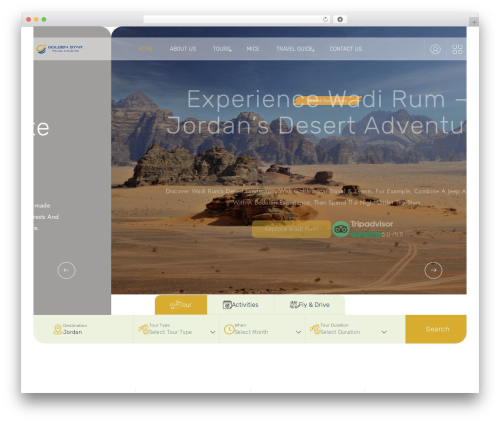Screen dimensions: 500x423
Task: Open the Travel Guide submenu
Action: [295, 49]
